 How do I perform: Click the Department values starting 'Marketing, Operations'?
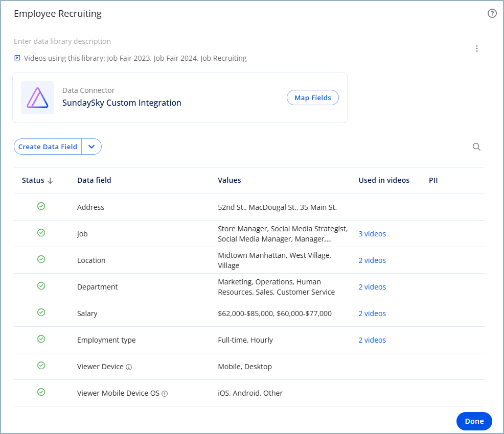pos(277,287)
